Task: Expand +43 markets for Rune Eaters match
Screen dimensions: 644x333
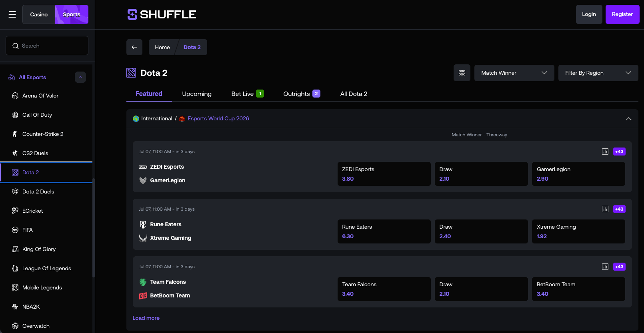Action: [619, 209]
